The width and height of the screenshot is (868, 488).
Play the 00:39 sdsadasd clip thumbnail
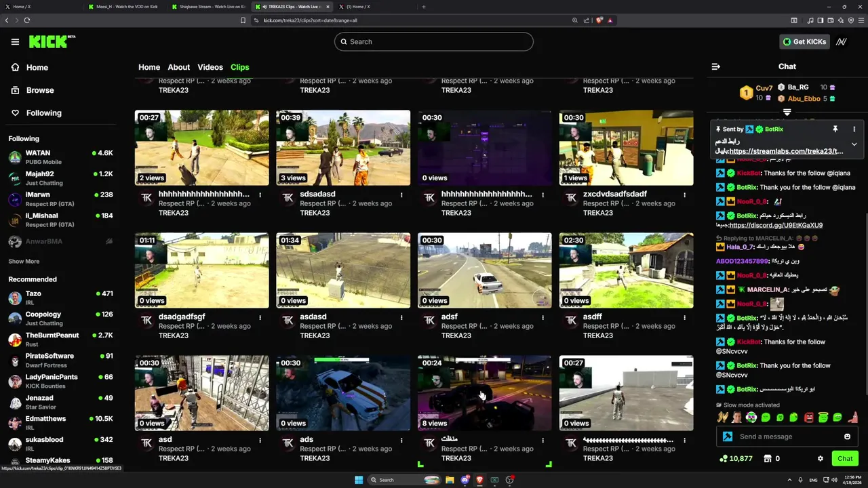[343, 148]
